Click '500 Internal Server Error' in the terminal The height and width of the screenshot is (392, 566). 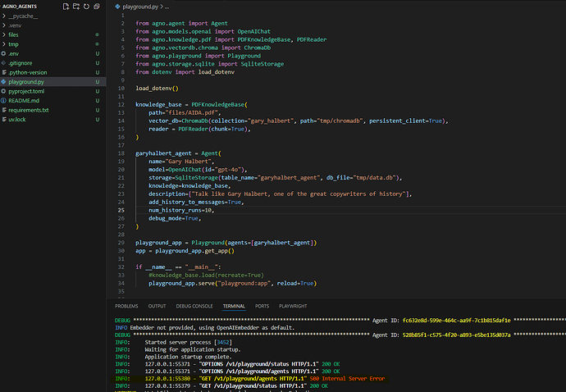[x=347, y=379]
